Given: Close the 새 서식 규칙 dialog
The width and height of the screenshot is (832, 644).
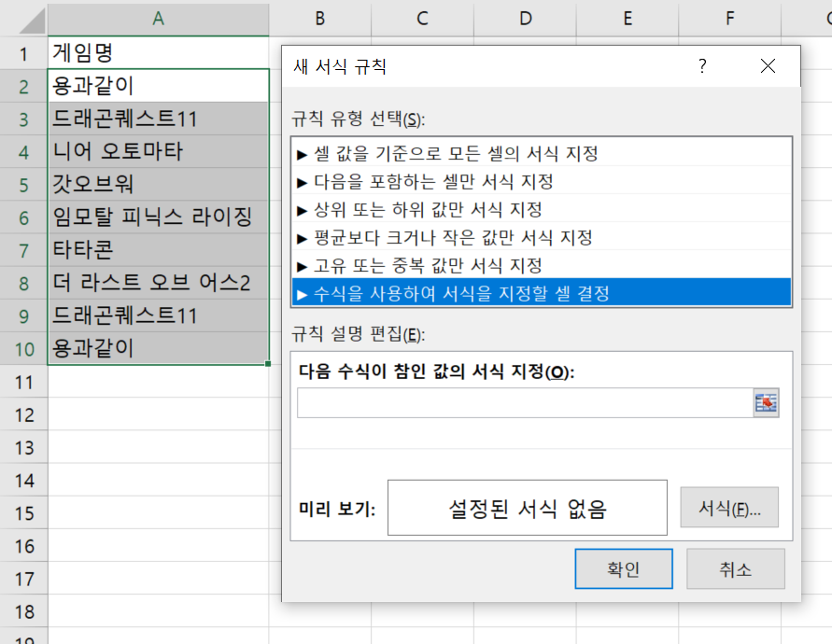Looking at the screenshot, I should pyautogui.click(x=768, y=66).
